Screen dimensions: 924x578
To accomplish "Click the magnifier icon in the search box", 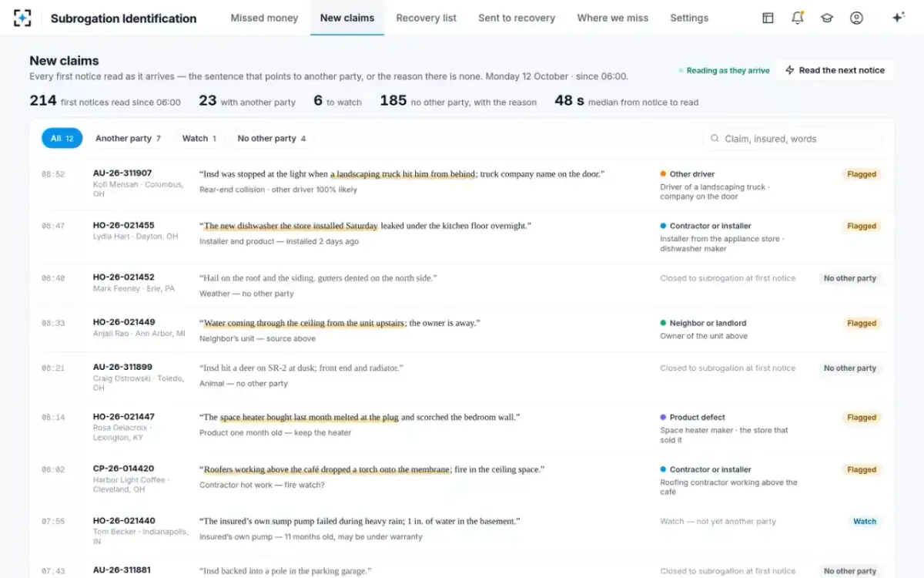I will click(x=715, y=139).
